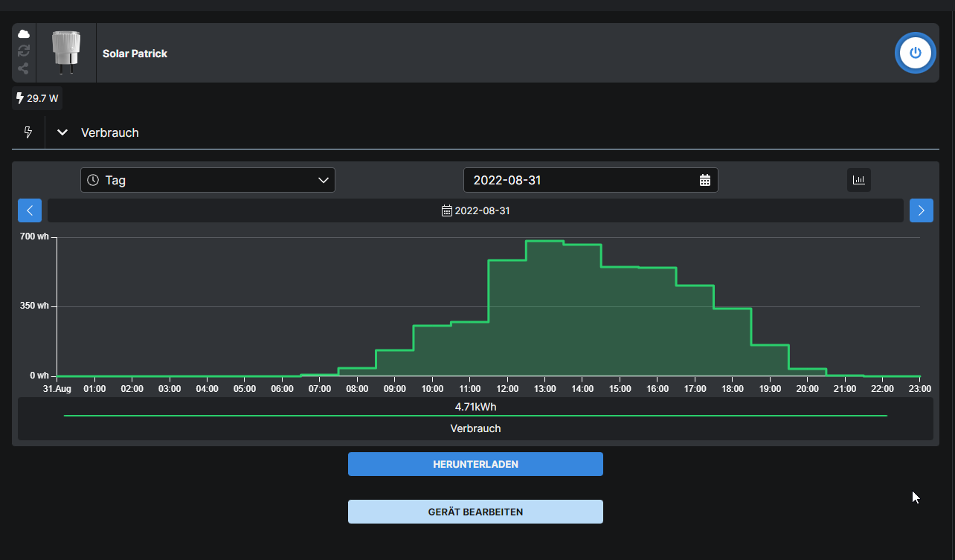Click the Verbrauch section header label
Viewport: 955px width, 560px height.
click(110, 132)
